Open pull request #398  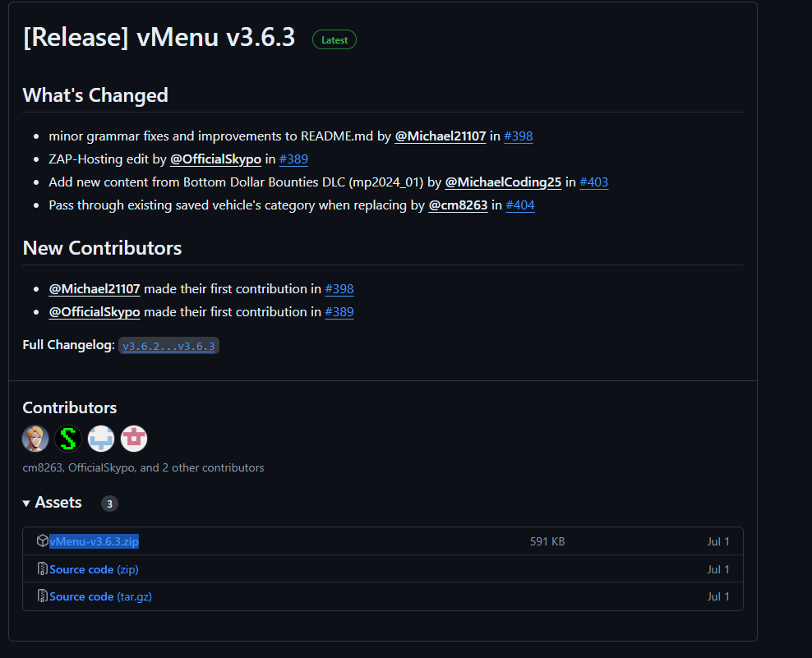tap(518, 136)
